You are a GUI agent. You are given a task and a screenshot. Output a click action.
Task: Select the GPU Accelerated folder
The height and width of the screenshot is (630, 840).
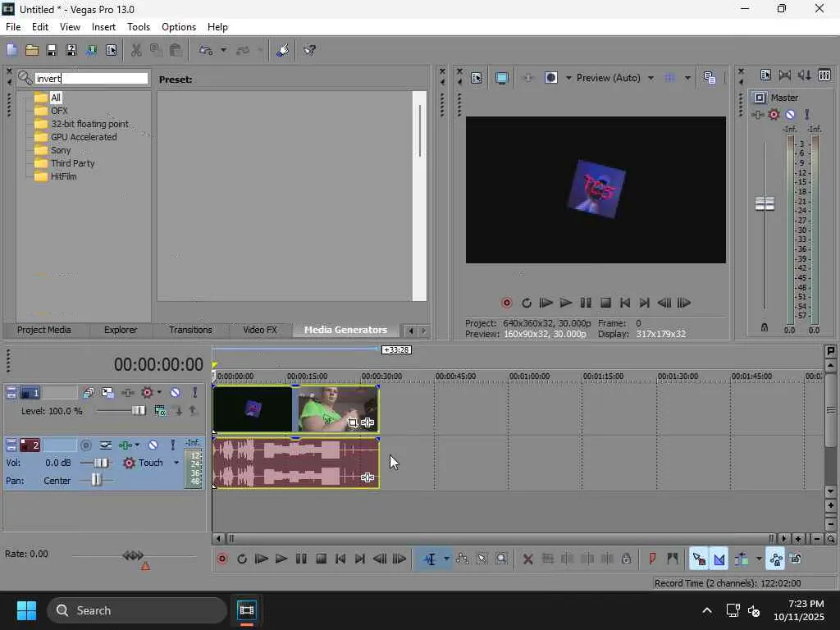coord(84,137)
